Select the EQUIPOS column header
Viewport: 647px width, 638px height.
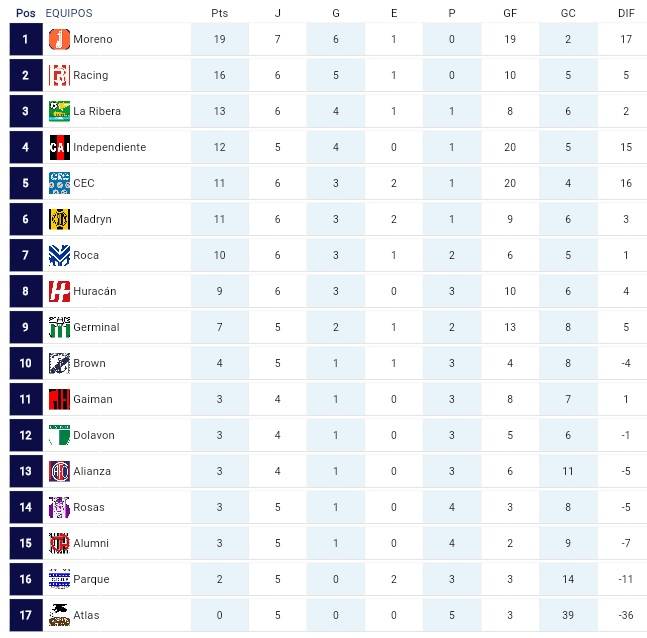[69, 13]
